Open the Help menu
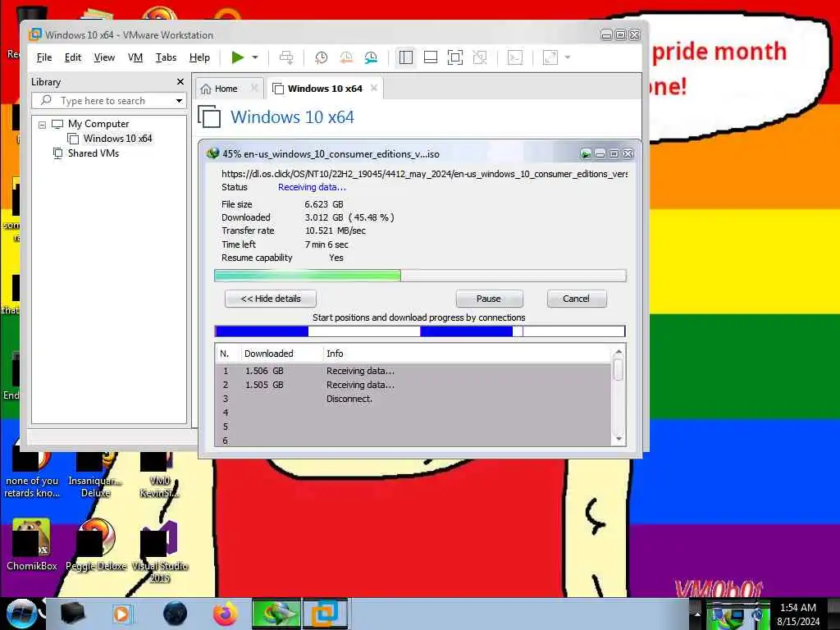 (199, 57)
